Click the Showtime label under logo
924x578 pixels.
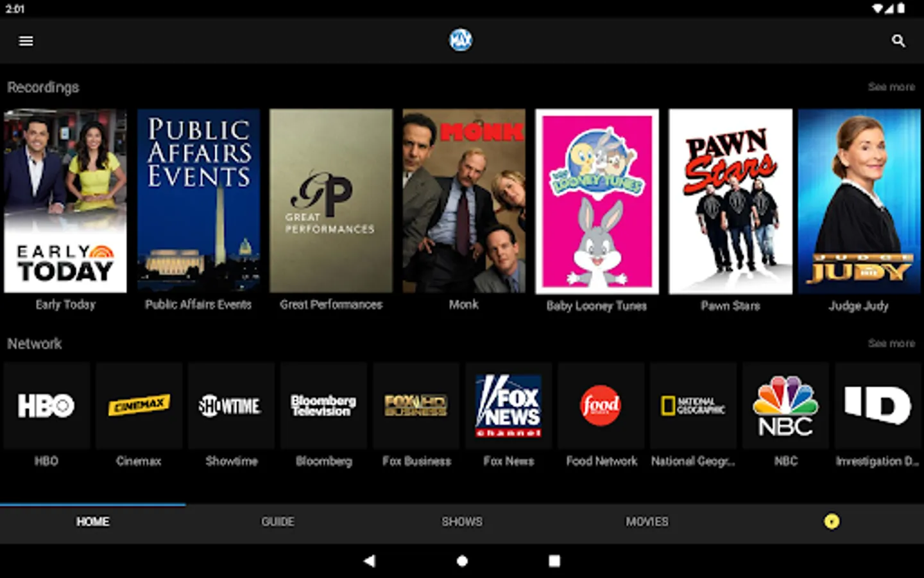click(x=232, y=461)
